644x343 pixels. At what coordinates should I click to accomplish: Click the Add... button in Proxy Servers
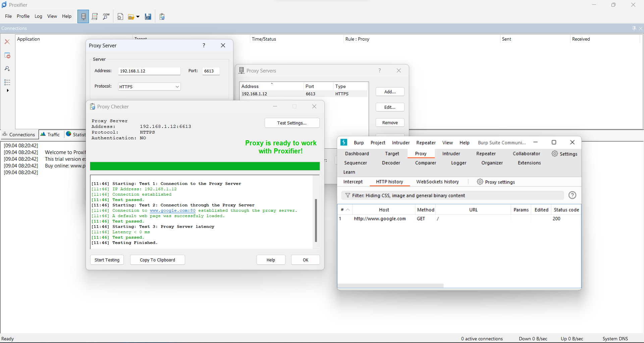pos(390,92)
